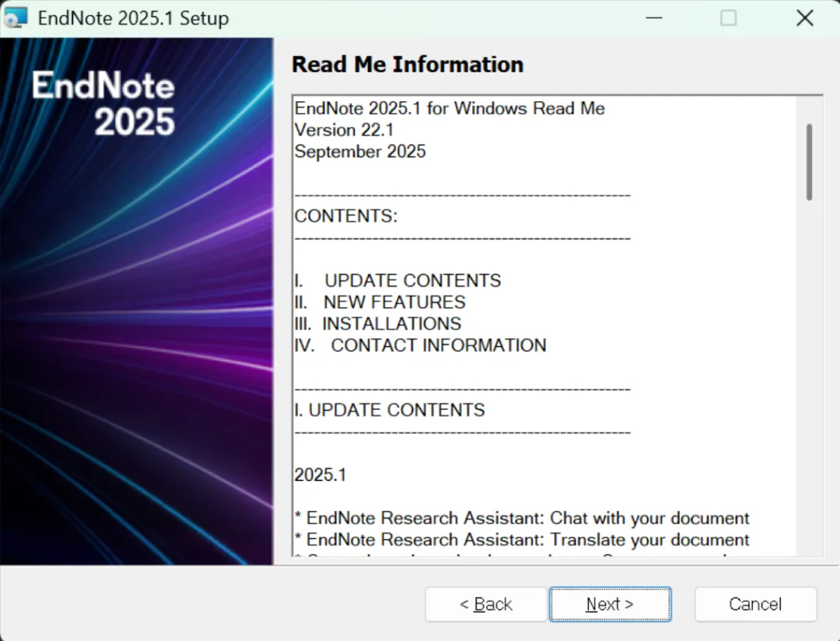This screenshot has height=641, width=840.
Task: Click 'EndNote 2025.1 for Windows Read Me' line
Action: [x=450, y=108]
